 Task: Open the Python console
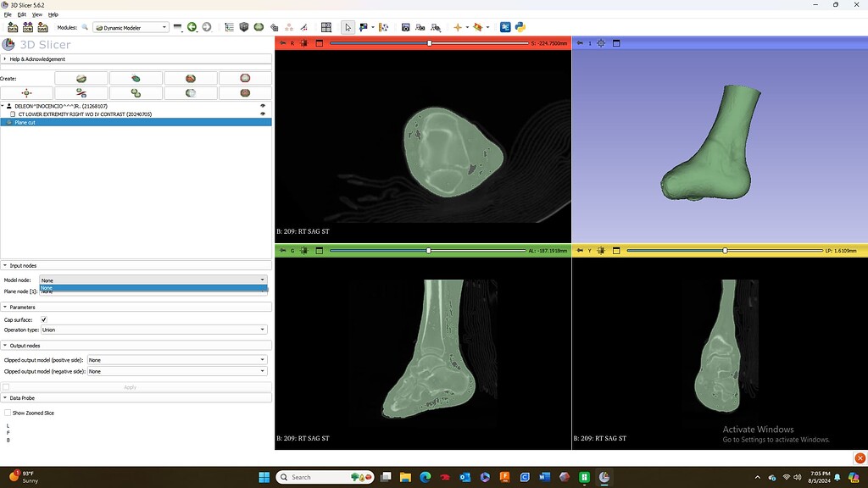pos(520,27)
